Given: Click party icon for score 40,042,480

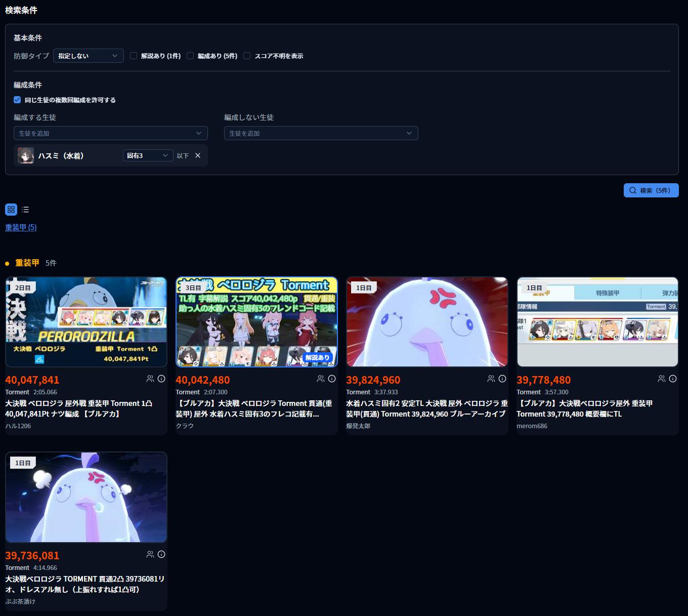Looking at the screenshot, I should (321, 379).
